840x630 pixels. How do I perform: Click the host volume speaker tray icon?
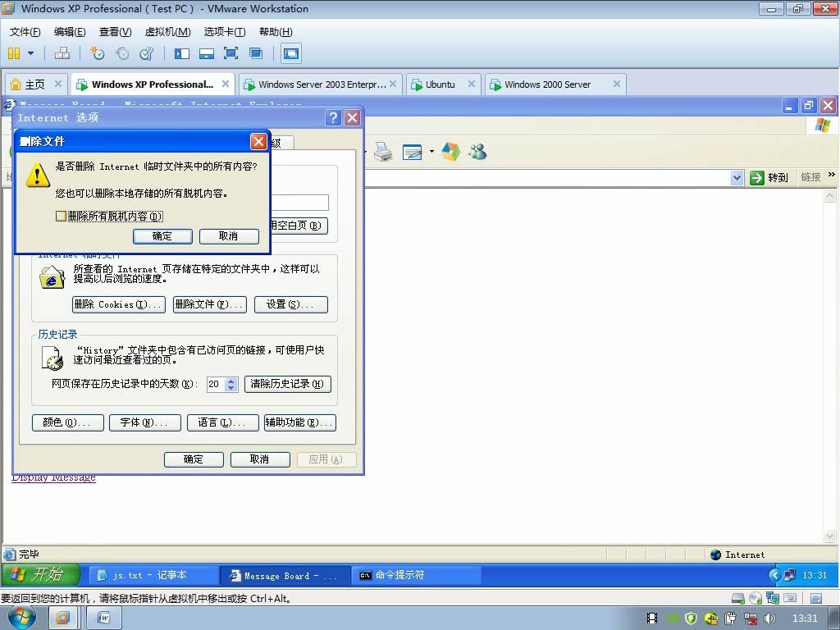coord(769,619)
